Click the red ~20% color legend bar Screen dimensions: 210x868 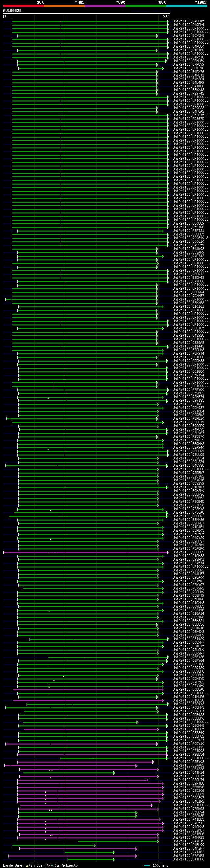coord(24,6)
